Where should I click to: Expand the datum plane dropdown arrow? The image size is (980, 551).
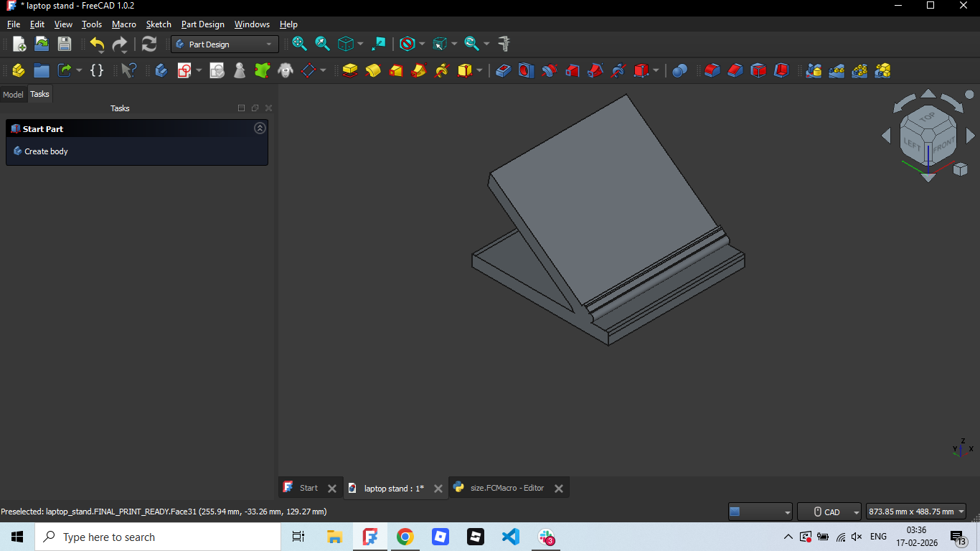(323, 70)
